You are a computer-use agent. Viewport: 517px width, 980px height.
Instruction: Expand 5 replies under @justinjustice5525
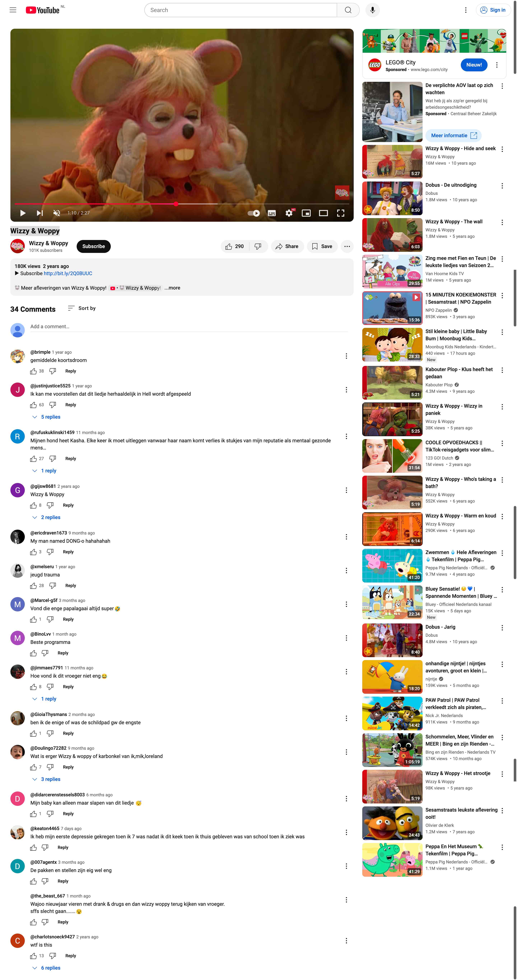[x=46, y=417]
